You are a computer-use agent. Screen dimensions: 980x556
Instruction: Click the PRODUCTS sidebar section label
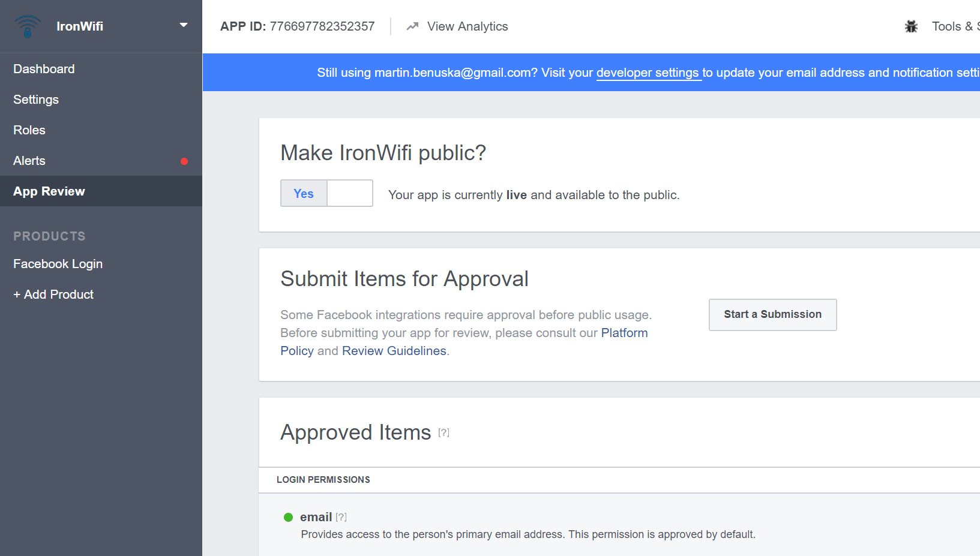(49, 236)
